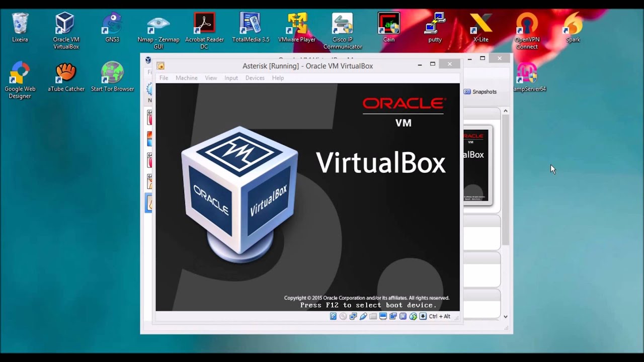The image size is (644, 362).
Task: Select the X-Lite desktop shortcut
Action: click(481, 28)
